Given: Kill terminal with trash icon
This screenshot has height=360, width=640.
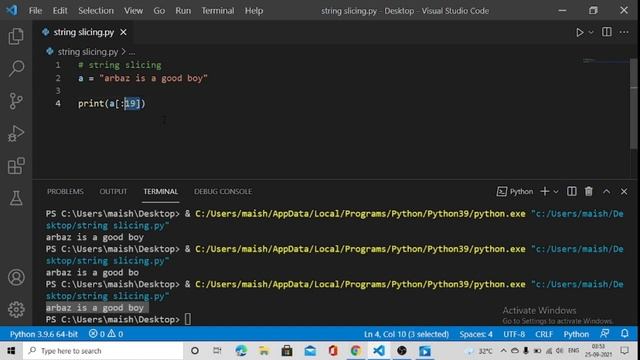Looking at the screenshot, I should [x=589, y=191].
